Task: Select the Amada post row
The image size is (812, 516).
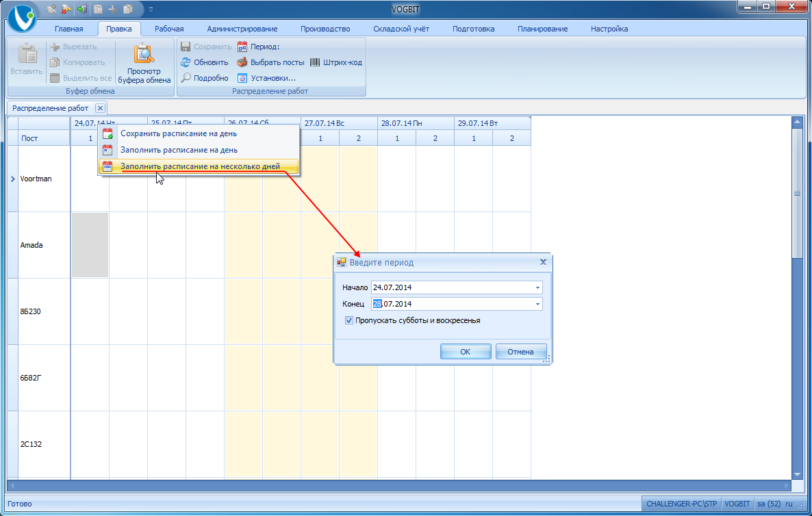Action: click(44, 245)
